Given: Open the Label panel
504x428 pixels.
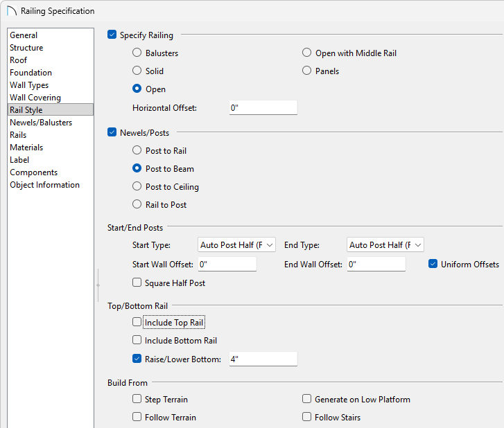Looking at the screenshot, I should click(x=51, y=160).
